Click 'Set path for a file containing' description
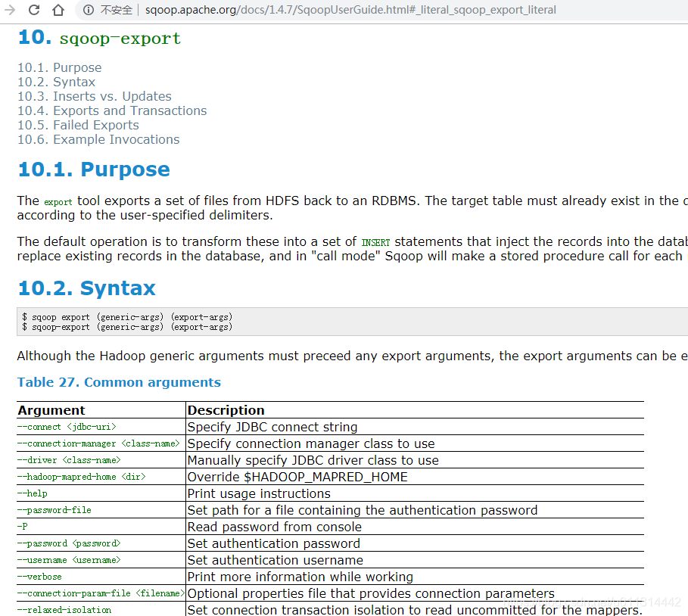 point(363,510)
